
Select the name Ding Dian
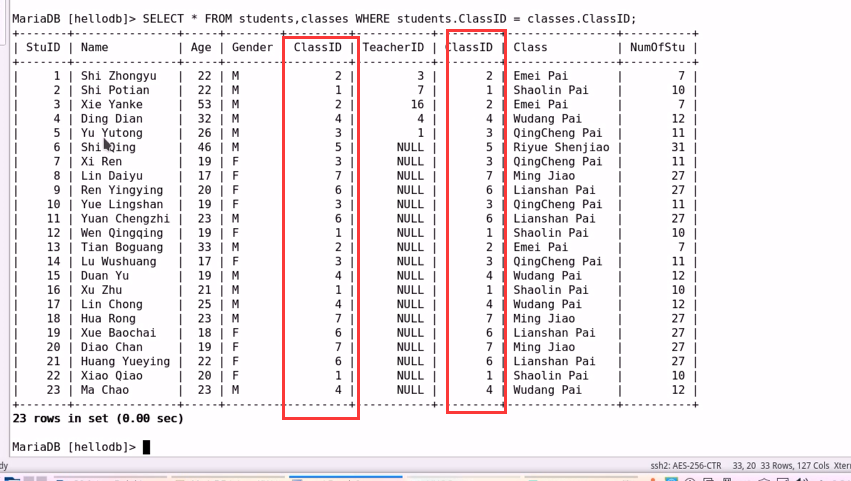coord(112,119)
